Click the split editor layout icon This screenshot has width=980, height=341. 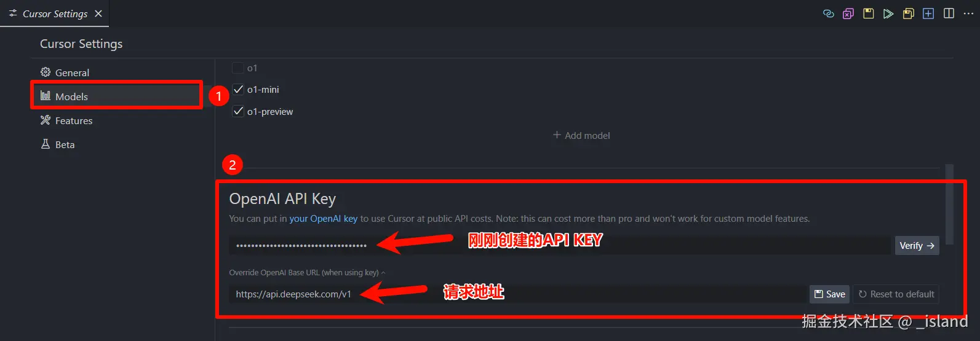pyautogui.click(x=949, y=14)
